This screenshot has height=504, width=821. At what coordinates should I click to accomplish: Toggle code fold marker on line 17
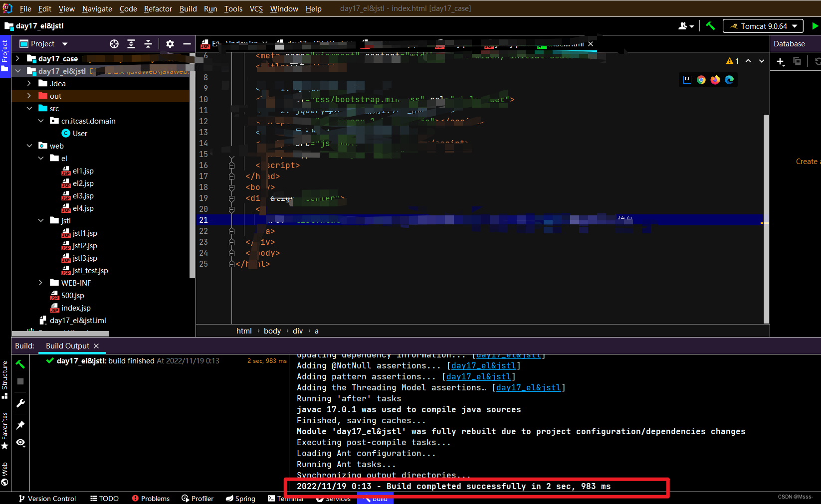231,176
